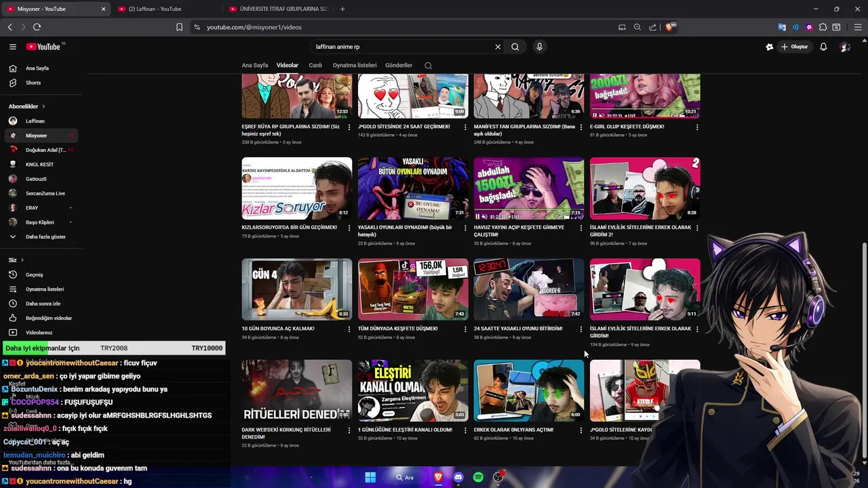Open browser main hamburger menu

[x=858, y=27]
